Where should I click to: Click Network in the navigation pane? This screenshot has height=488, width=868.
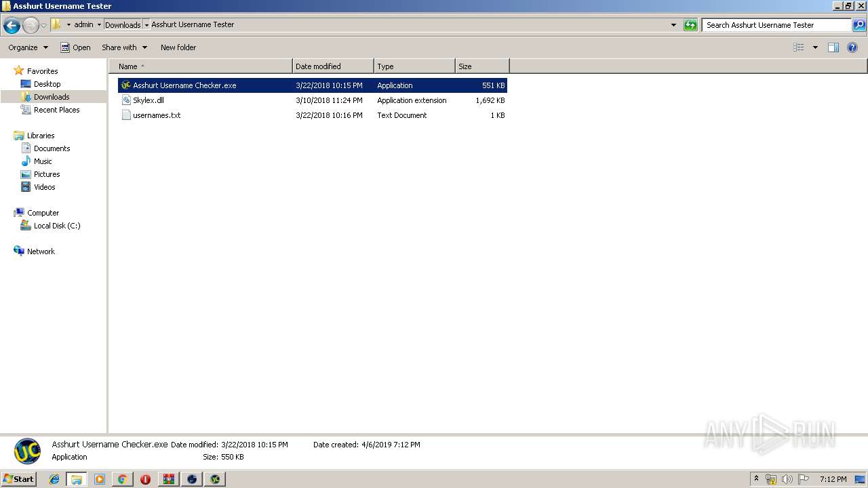pyautogui.click(x=41, y=251)
